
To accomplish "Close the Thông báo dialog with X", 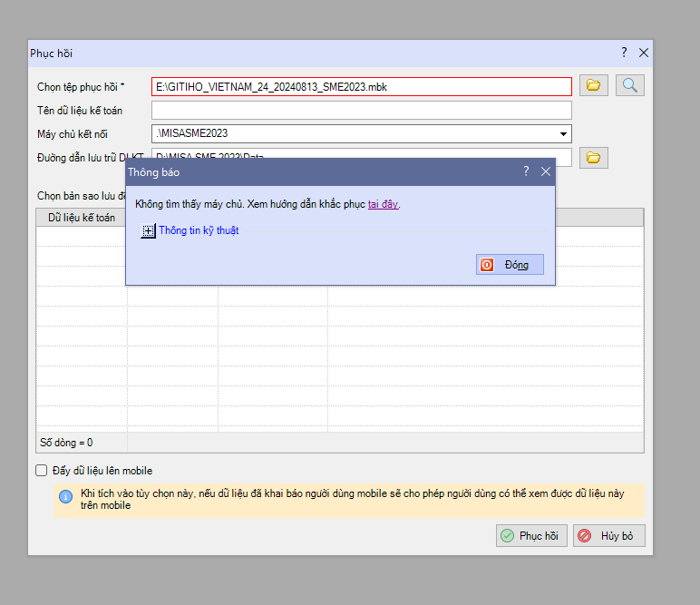I will pyautogui.click(x=546, y=171).
